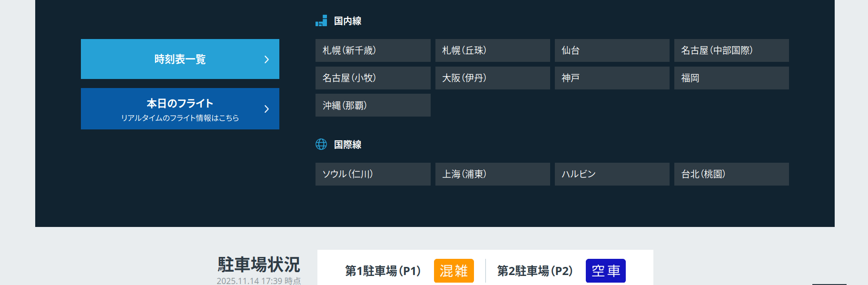Image resolution: width=868 pixels, height=285 pixels.
Task: Click the globe icon next to 国際線
Action: pos(321,144)
